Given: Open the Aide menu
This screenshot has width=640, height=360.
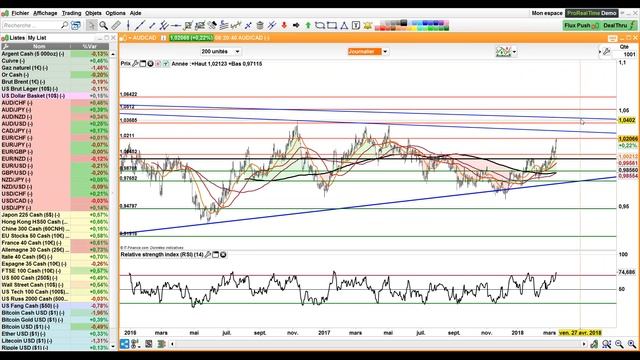Looking at the screenshot, I should (136, 13).
